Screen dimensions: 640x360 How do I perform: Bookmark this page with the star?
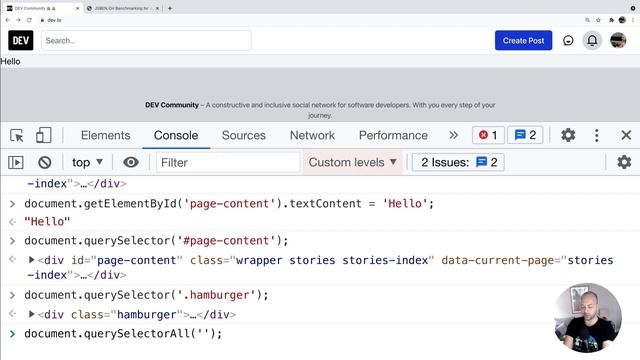tap(598, 20)
